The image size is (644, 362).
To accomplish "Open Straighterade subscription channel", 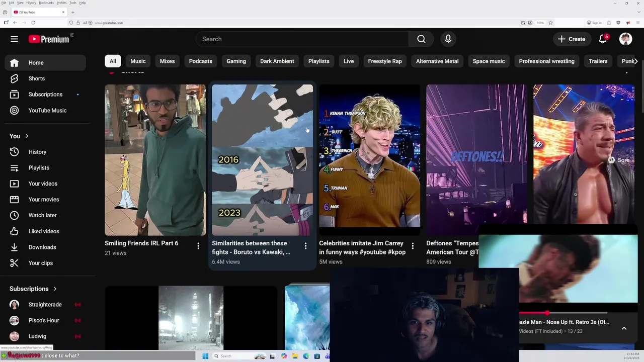I will [45, 305].
